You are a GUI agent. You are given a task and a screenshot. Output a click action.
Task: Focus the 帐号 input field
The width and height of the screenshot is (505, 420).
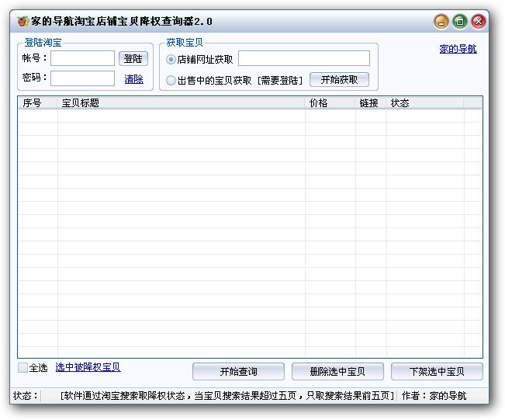82,58
